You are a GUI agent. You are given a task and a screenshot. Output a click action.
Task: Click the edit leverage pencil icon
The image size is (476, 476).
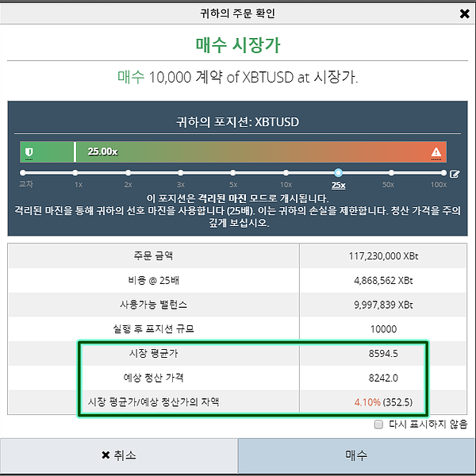point(455,173)
